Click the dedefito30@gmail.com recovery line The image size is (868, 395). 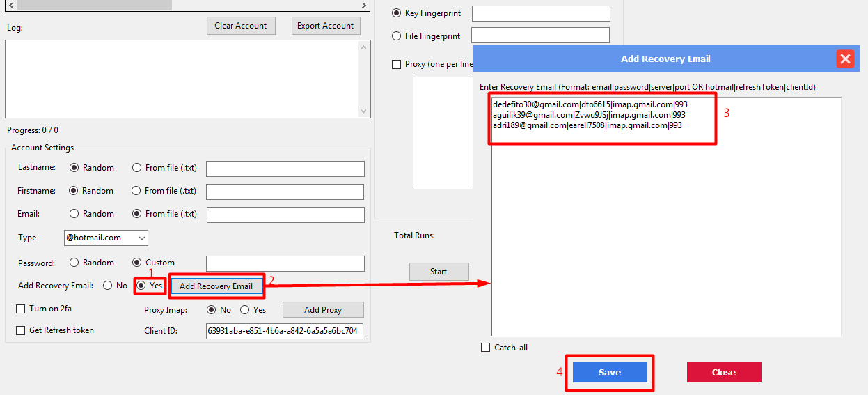[590, 104]
